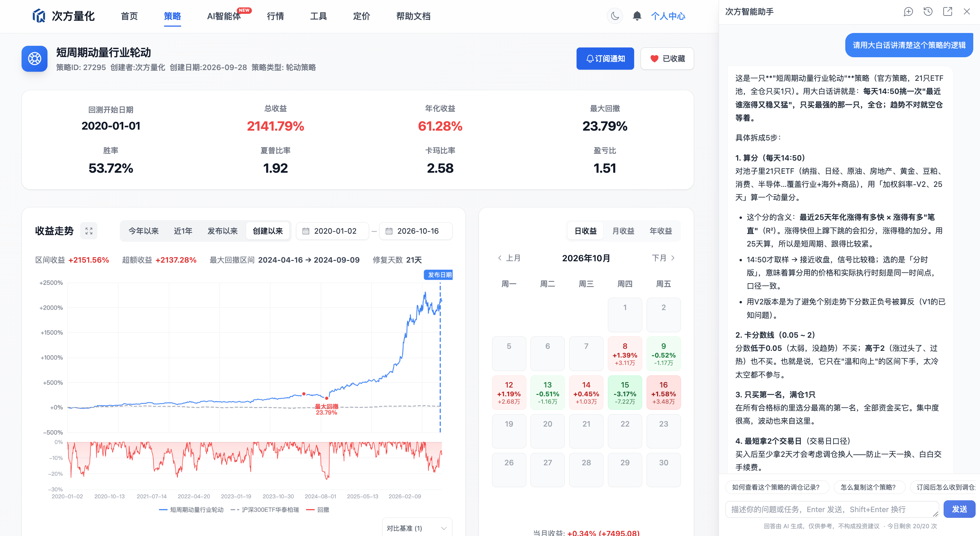
Task: Toggle the 短周期动量行业轮动 legend series
Action: (191, 510)
